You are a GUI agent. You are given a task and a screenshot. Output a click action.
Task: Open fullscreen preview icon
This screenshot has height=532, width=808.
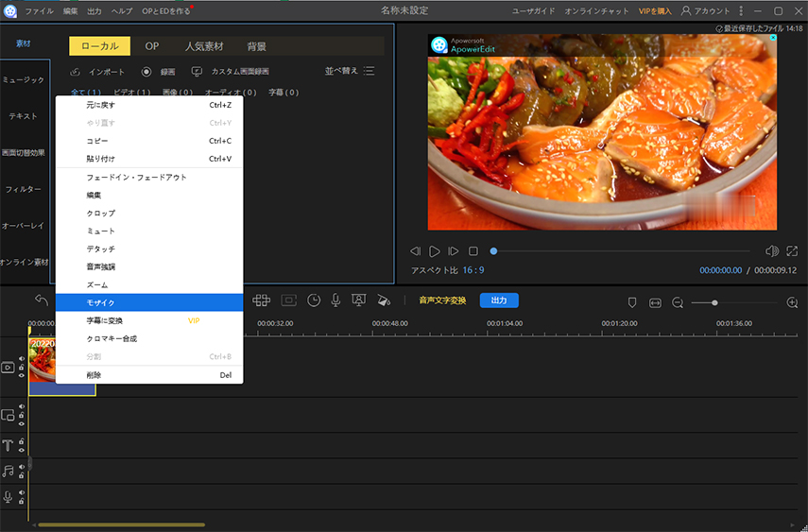pos(793,251)
